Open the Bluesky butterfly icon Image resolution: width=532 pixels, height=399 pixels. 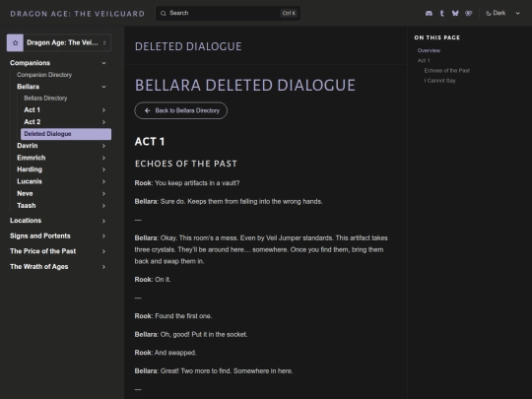click(x=455, y=13)
